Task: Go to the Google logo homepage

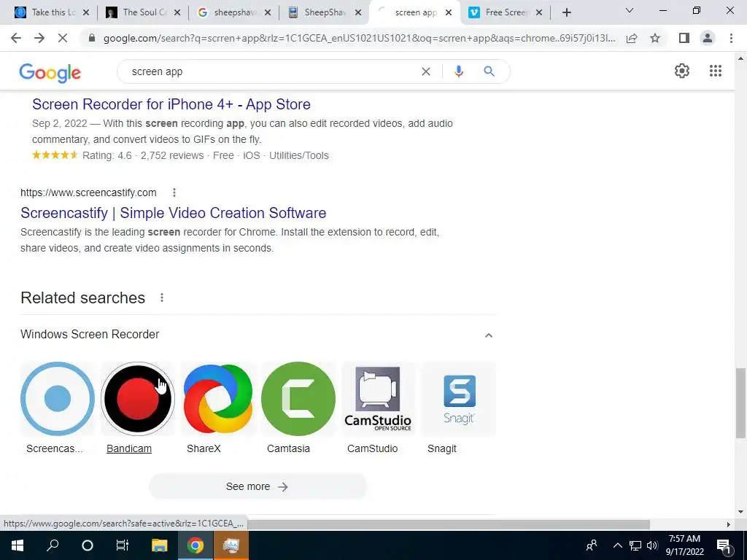Action: point(50,72)
